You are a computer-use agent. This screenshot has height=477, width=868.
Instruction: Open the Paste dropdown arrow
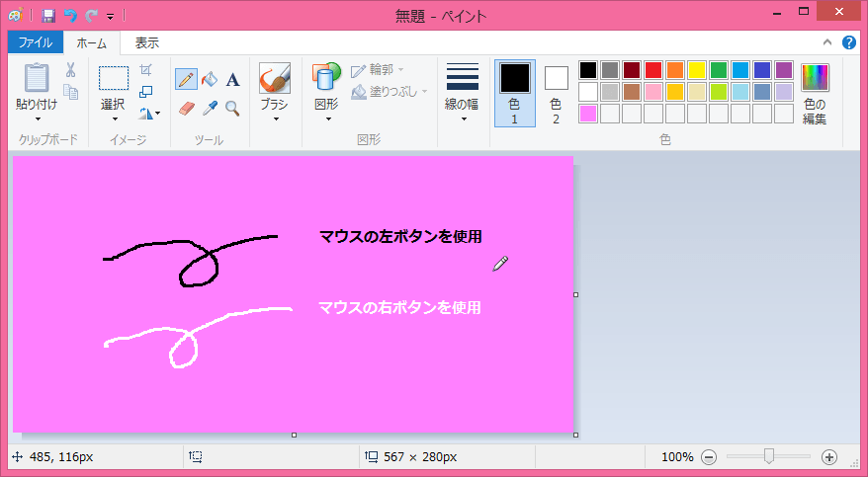coord(38,119)
